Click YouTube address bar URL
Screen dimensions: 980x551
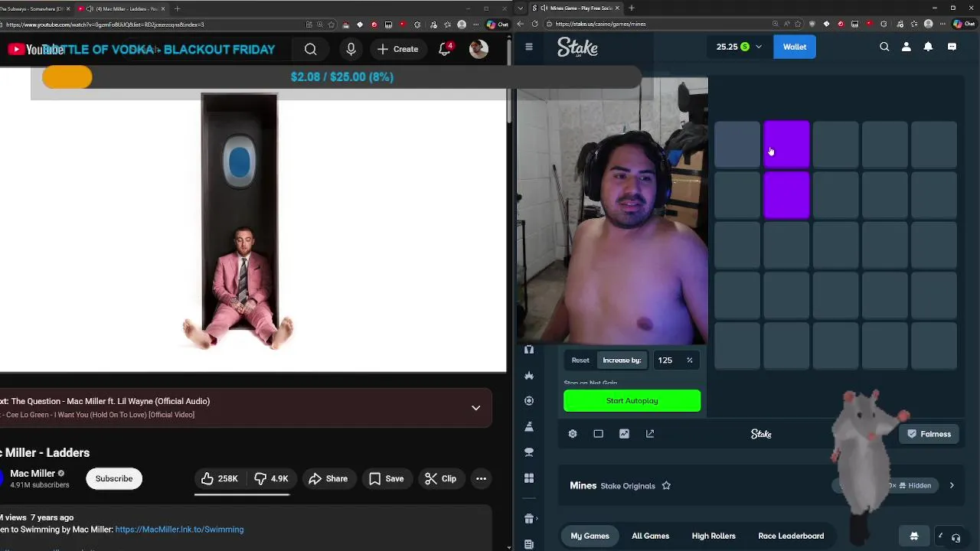(105, 24)
